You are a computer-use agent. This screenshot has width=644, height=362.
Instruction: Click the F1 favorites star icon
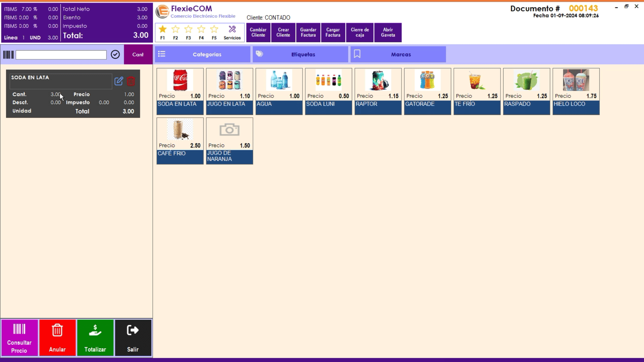(x=163, y=29)
